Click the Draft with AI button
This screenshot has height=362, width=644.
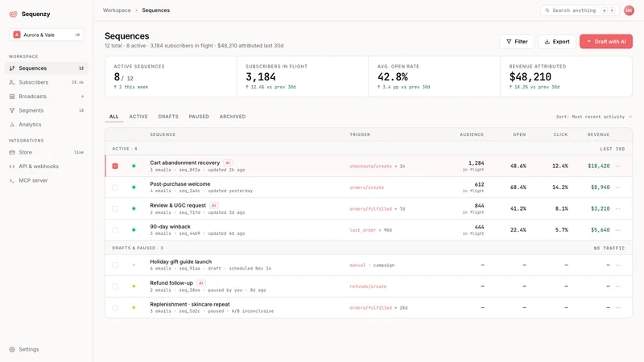pos(606,42)
